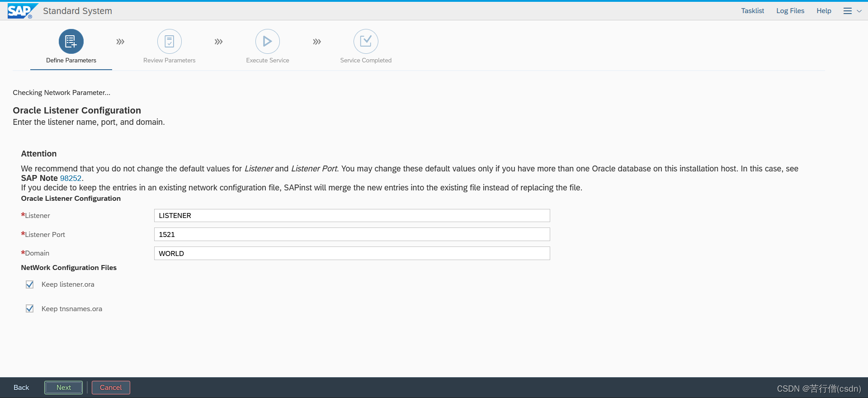Click the Keep listener.ora label text

[x=68, y=284]
